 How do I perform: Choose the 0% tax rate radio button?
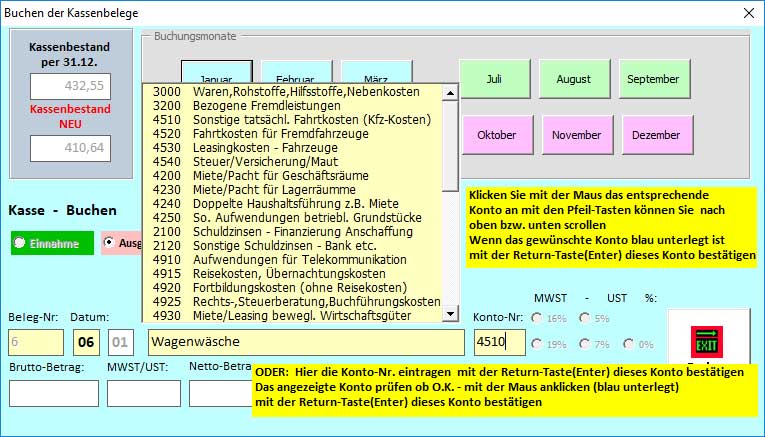pyautogui.click(x=629, y=344)
